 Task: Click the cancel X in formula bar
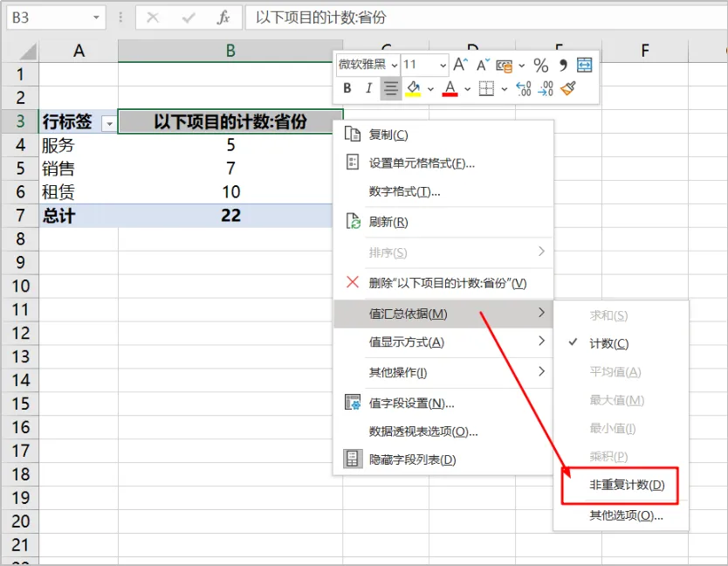click(152, 17)
